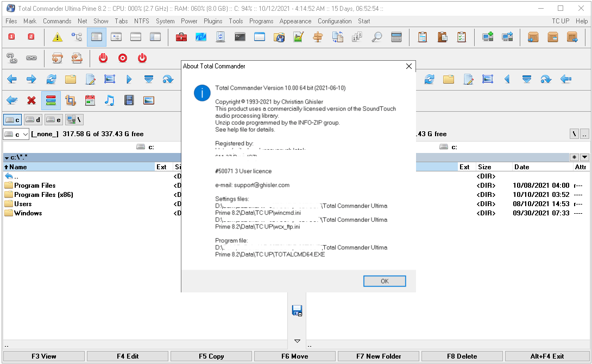
Task: Toggle the highlighted colored bars button
Action: tap(51, 100)
